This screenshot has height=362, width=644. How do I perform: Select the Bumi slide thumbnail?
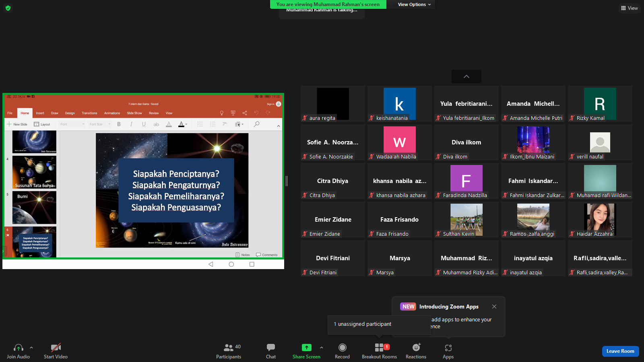point(34,208)
